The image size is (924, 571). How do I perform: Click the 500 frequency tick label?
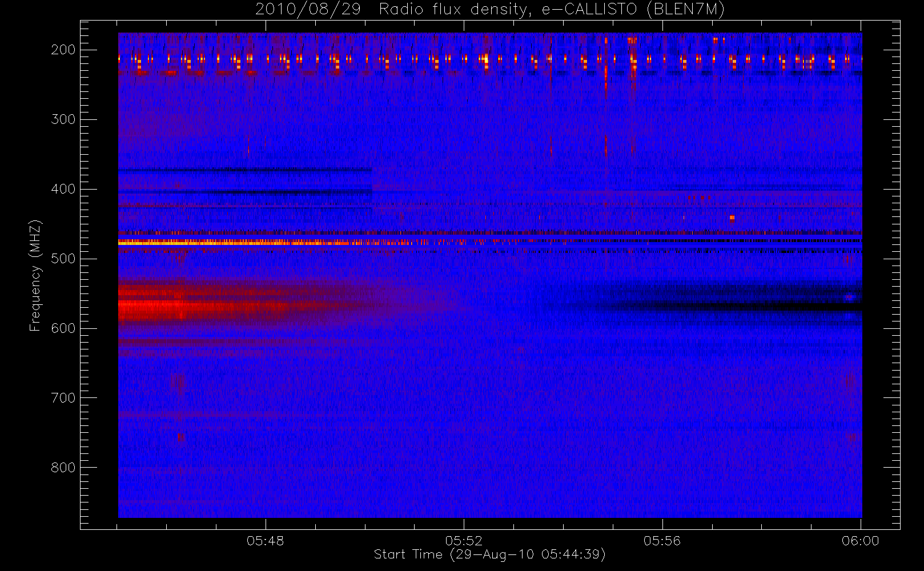63,259
